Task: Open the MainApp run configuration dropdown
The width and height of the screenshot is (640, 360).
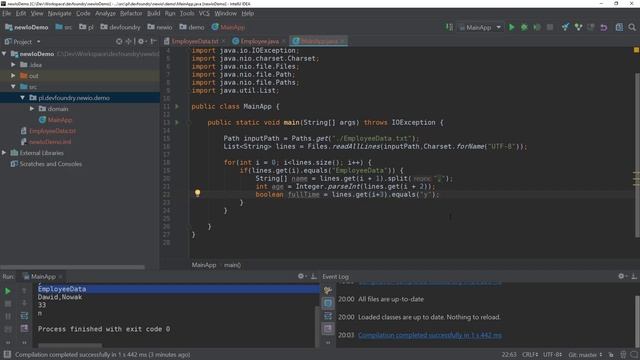Action: tap(480, 27)
